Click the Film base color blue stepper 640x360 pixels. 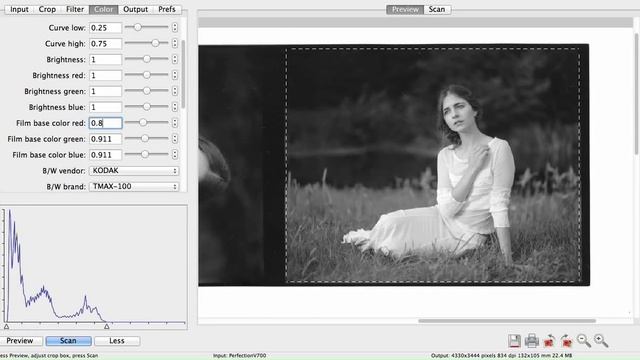[175, 155]
